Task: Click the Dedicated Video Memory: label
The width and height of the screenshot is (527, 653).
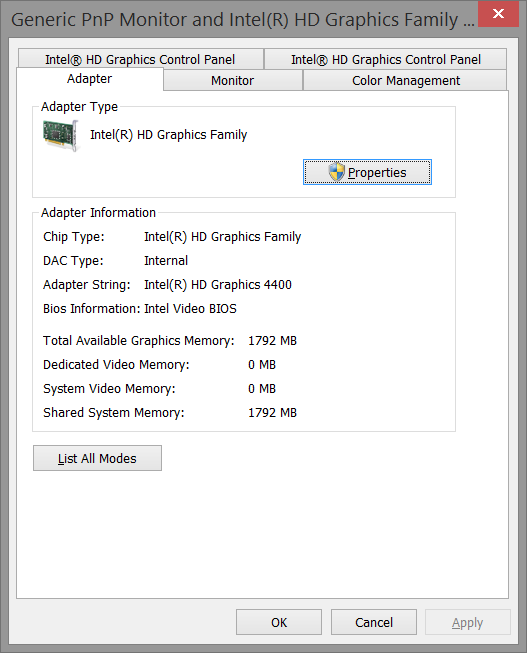Action: coord(116,365)
